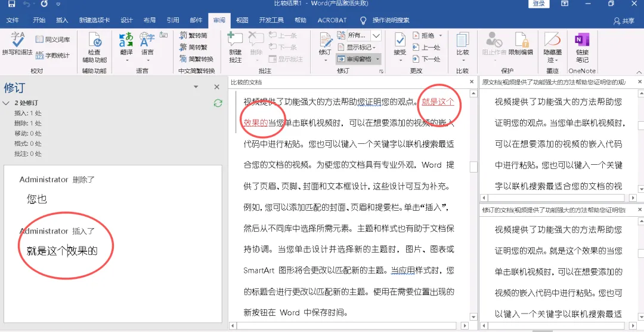Viewport: 644px width, 332px height.
Task: Open the 修订 pane options arrow
Action: click(x=196, y=87)
